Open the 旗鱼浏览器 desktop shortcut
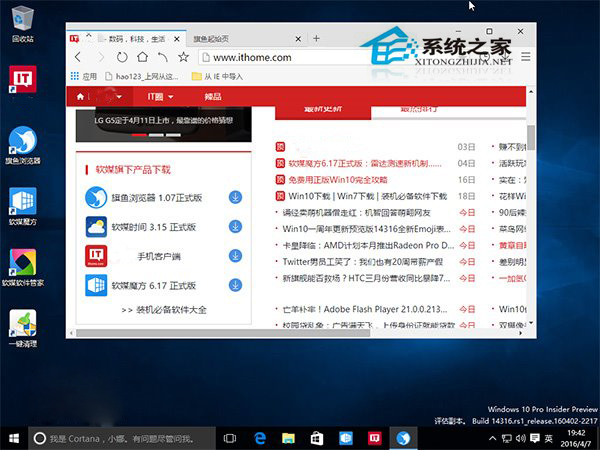Screen dimensions: 600x450 click(23, 145)
